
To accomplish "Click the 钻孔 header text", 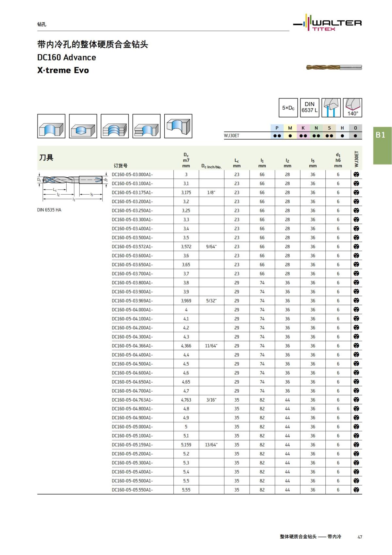I will (x=41, y=24).
